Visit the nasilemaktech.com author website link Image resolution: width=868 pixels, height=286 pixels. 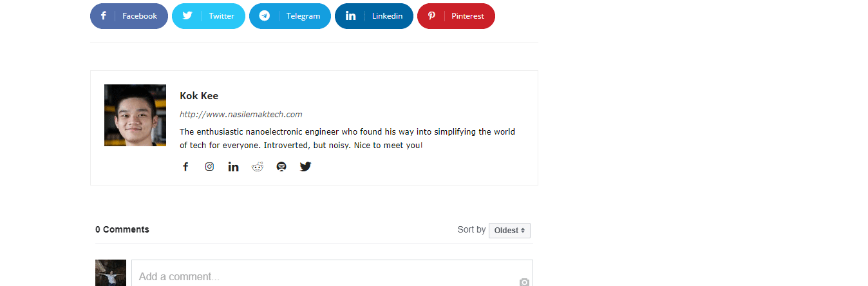click(241, 115)
